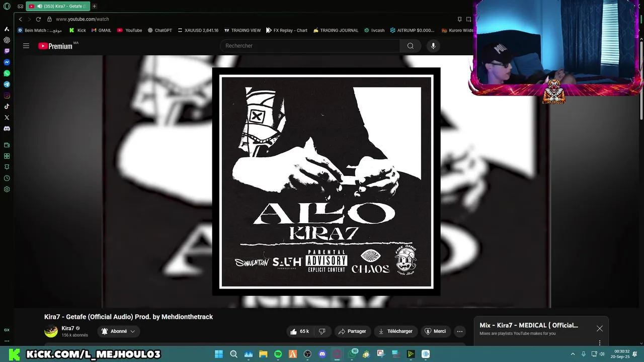Image resolution: width=644 pixels, height=362 pixels.
Task: Open the Kick bookmark
Action: (77, 30)
